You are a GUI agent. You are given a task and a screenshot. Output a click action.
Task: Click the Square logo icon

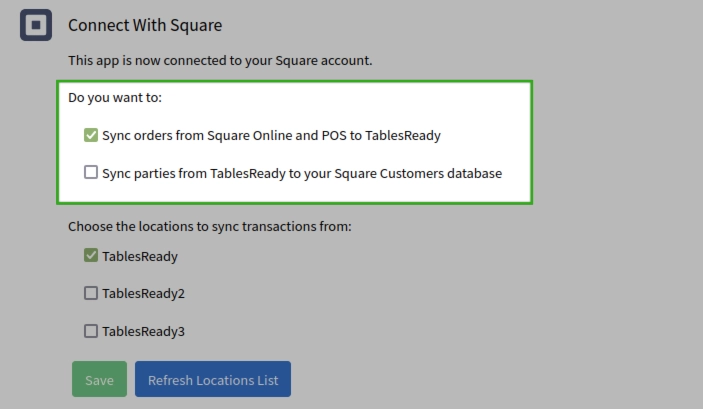(36, 25)
